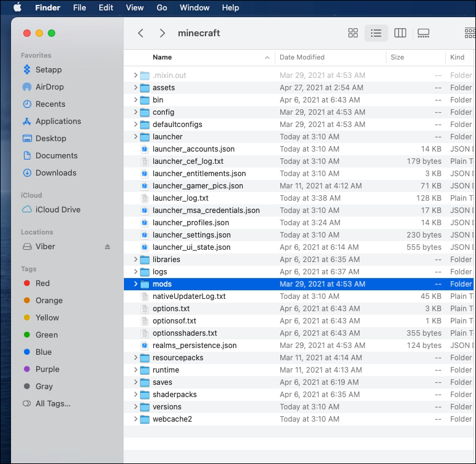
Task: Filter by the Purple tag
Action: [47, 369]
